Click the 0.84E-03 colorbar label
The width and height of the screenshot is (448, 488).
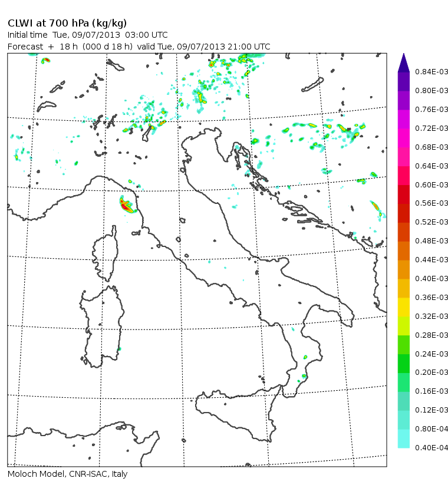[x=431, y=72]
